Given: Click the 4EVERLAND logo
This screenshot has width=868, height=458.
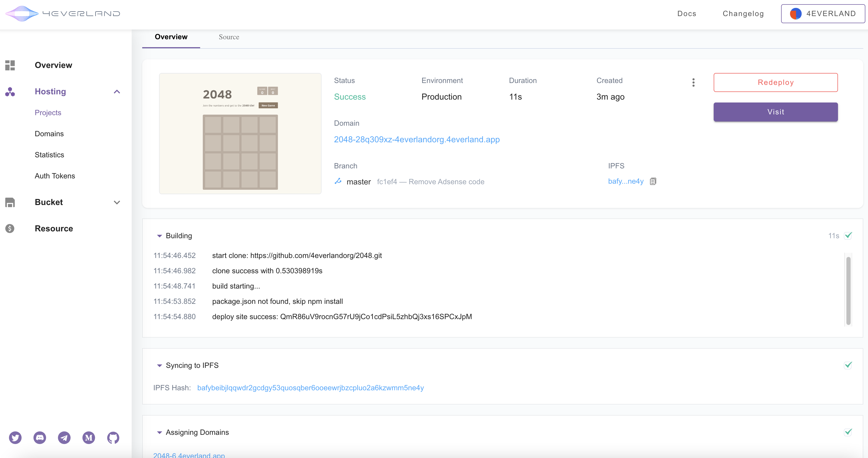Looking at the screenshot, I should (63, 13).
